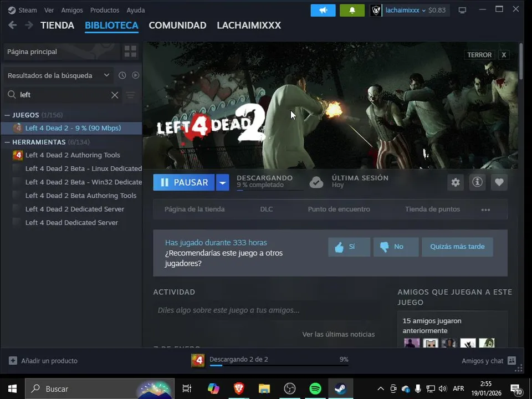Open Spotify from the taskbar
This screenshot has width=532, height=399.
(315, 388)
